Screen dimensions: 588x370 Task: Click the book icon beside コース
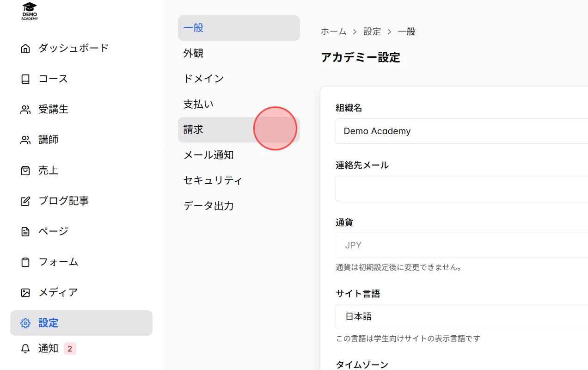click(x=25, y=79)
